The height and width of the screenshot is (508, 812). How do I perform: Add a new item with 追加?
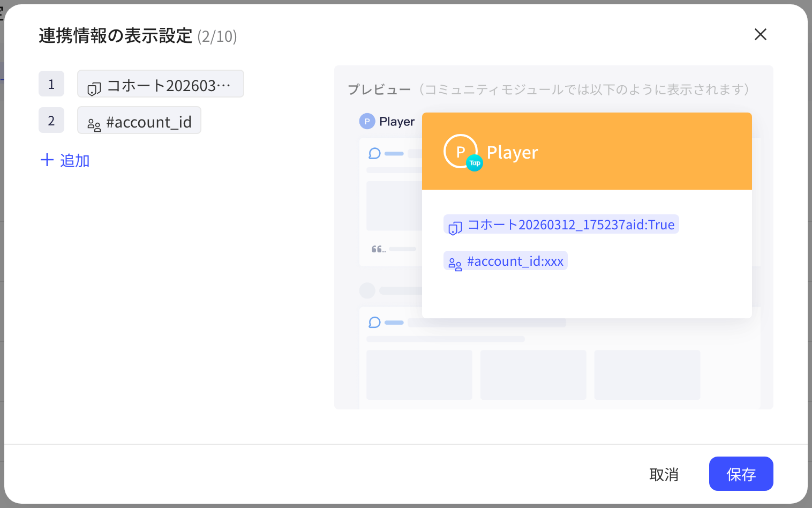tap(65, 160)
